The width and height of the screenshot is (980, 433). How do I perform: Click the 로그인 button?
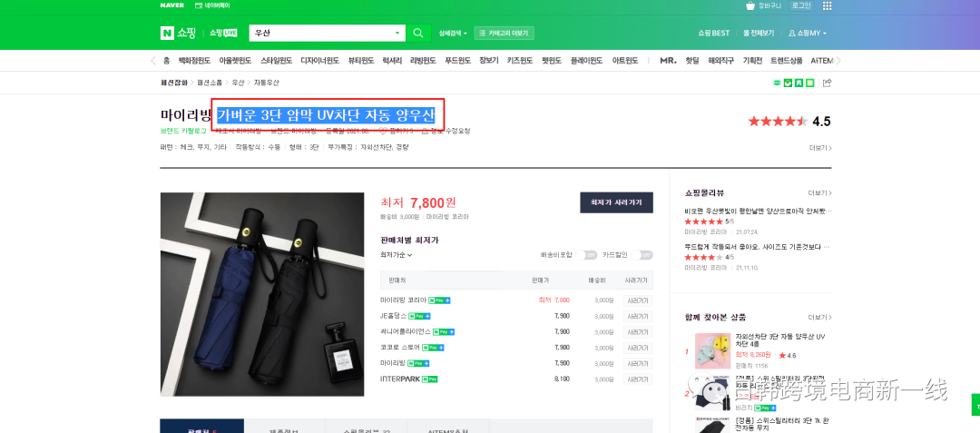pos(801,5)
